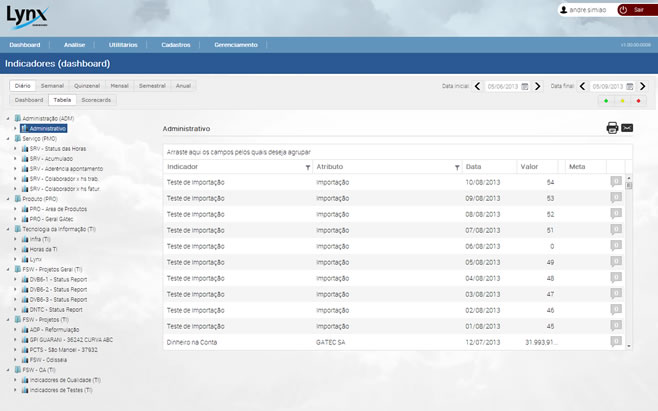
Task: Collapse the Administração (ADM) tree node
Action: click(x=8, y=119)
